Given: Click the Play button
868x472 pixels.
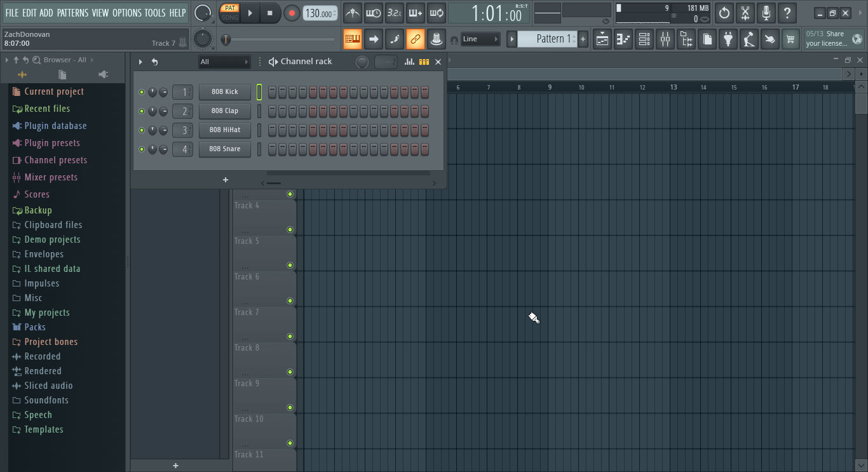Looking at the screenshot, I should pyautogui.click(x=250, y=13).
